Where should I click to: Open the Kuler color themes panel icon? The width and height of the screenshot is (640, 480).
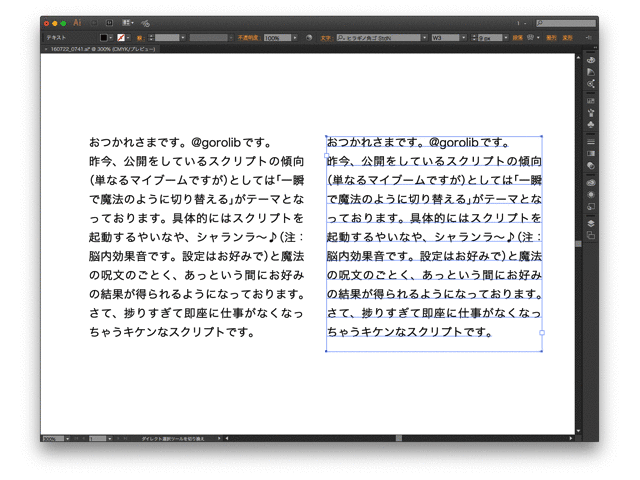pyautogui.click(x=591, y=84)
